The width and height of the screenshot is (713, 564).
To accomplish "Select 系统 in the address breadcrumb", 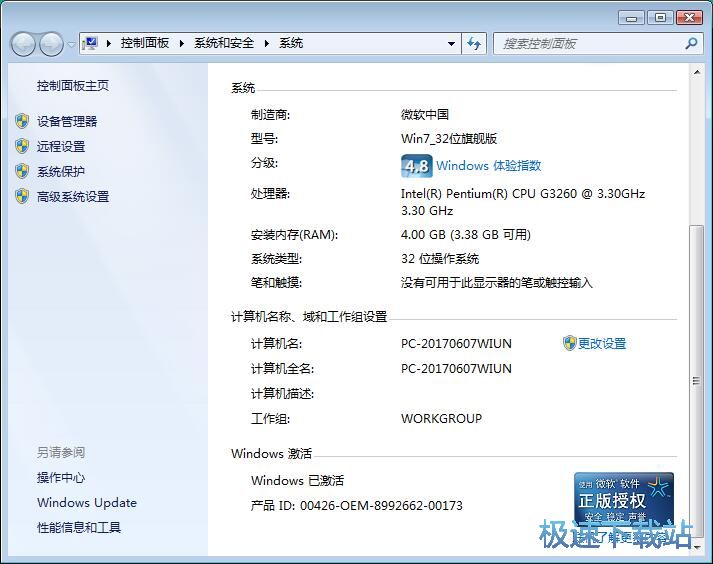I will point(291,43).
